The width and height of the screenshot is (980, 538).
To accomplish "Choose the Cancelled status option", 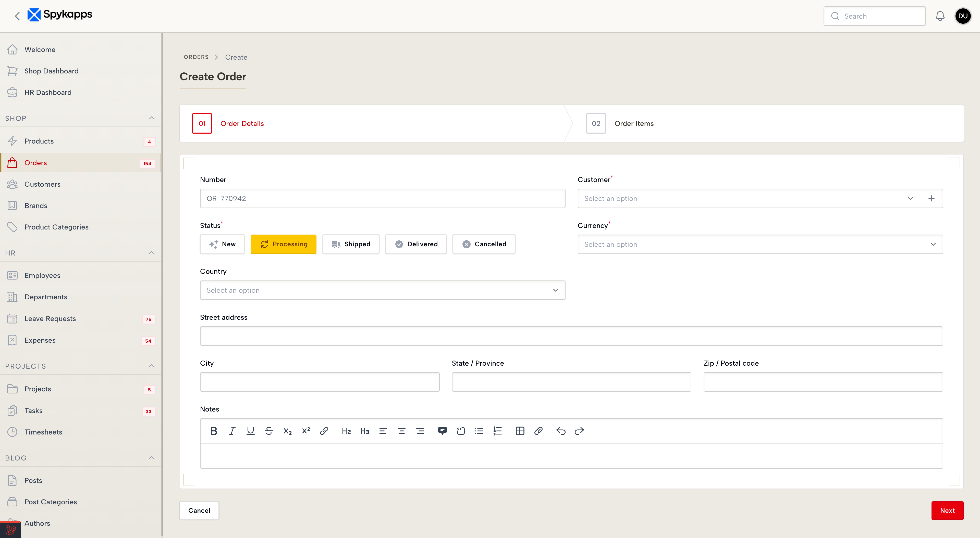I will [x=484, y=244].
